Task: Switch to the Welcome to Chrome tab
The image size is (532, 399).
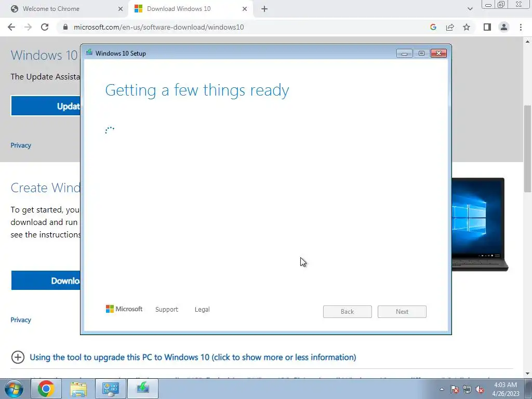Action: (x=64, y=9)
